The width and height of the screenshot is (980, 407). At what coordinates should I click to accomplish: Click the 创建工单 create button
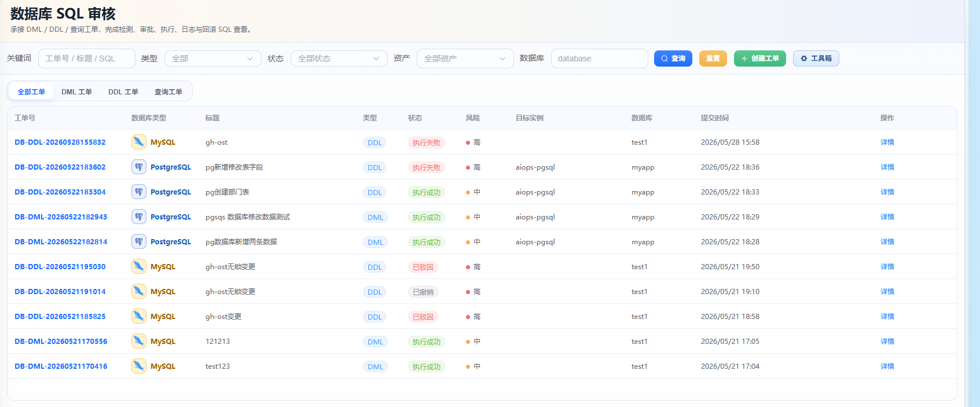[x=760, y=58]
